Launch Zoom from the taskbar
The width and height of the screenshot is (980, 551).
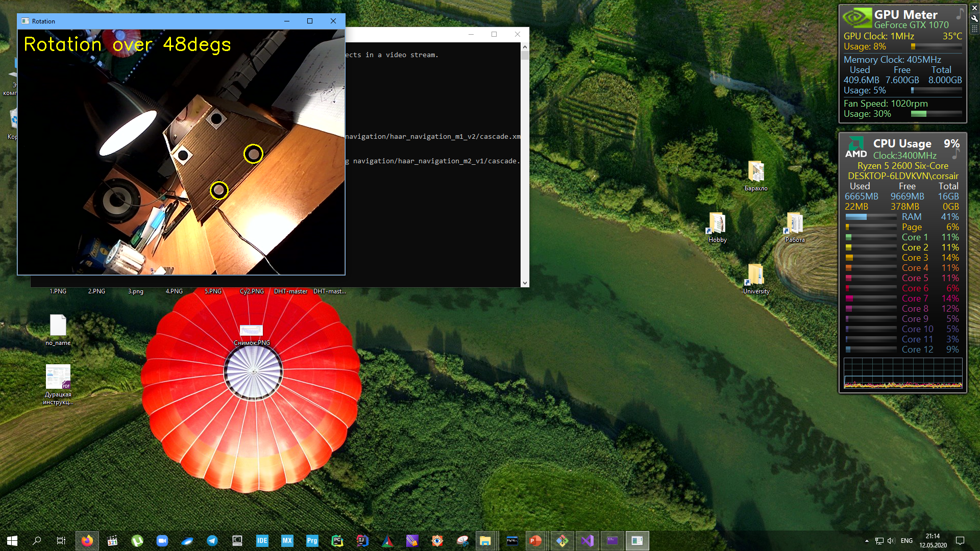click(x=162, y=541)
